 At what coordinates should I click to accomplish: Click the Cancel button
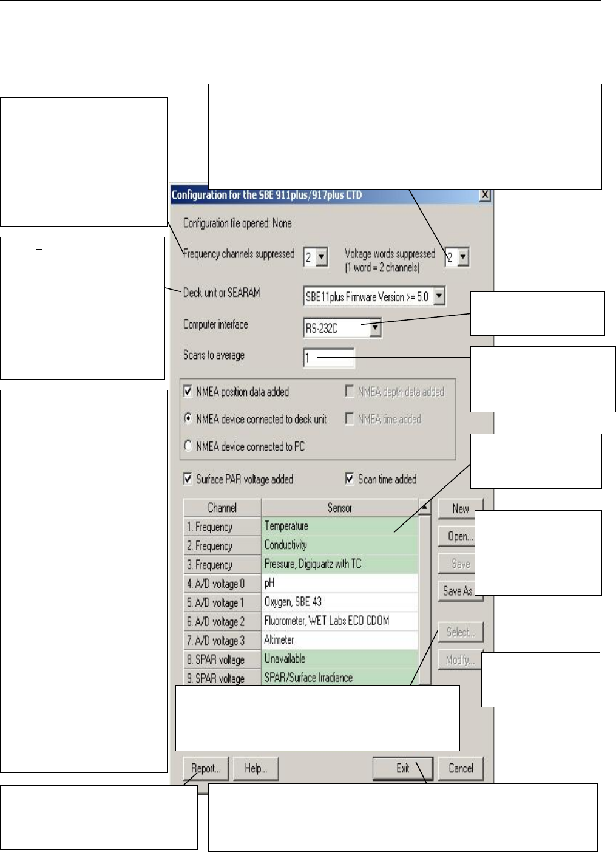click(461, 769)
